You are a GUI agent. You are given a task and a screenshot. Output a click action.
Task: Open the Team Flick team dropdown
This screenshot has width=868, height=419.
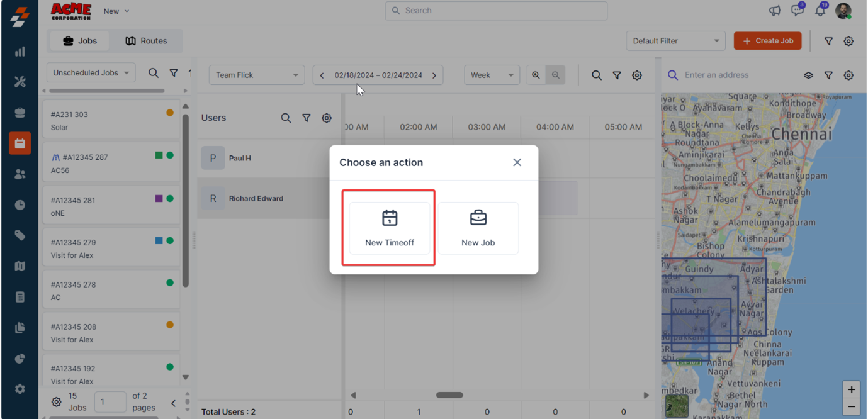tap(256, 75)
